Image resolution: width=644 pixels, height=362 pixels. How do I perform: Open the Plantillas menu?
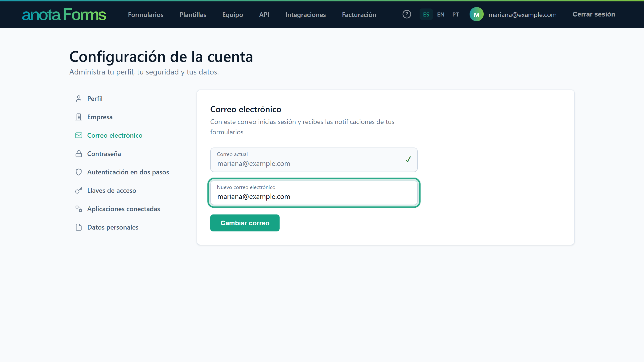click(x=193, y=15)
